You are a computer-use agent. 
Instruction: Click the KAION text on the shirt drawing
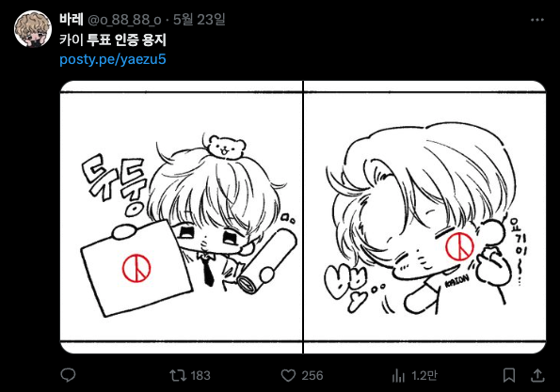(x=456, y=280)
